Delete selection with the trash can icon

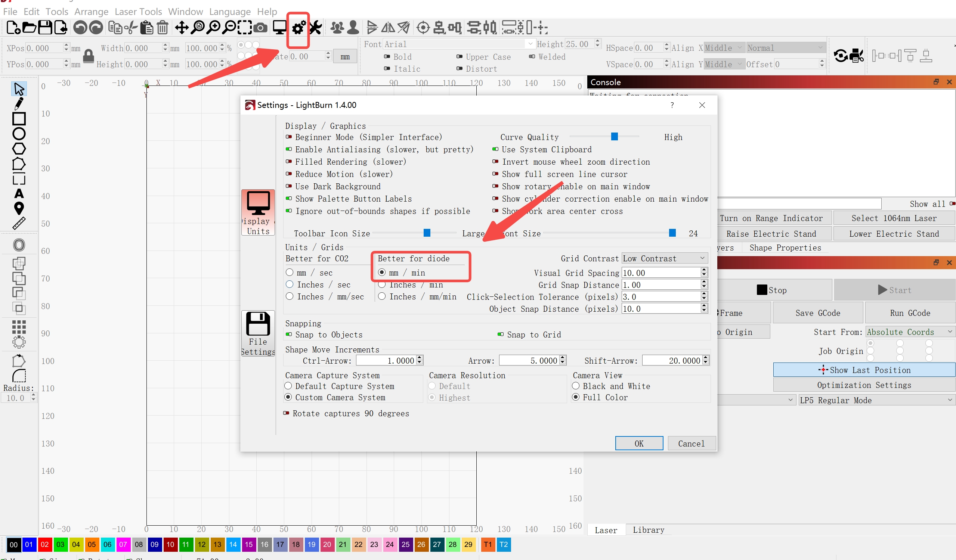[163, 28]
